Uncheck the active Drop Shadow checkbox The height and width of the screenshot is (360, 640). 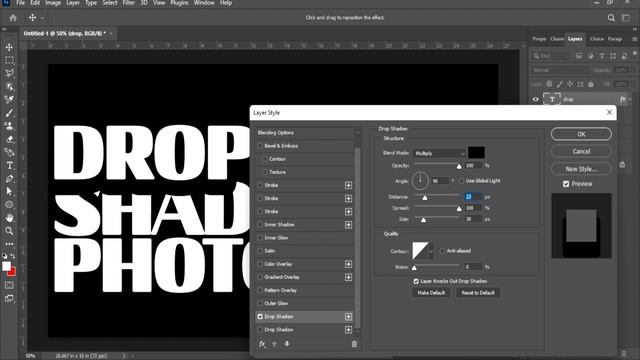pyautogui.click(x=260, y=316)
